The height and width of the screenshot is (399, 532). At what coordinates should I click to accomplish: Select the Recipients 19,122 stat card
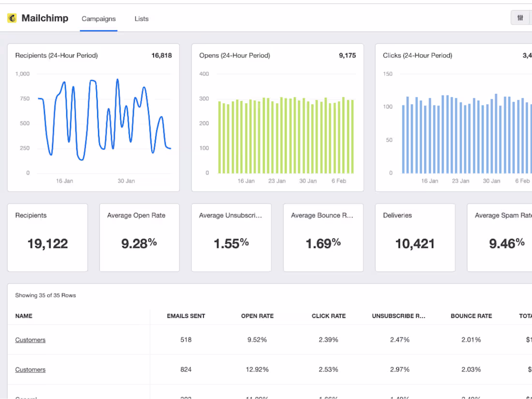pos(47,237)
